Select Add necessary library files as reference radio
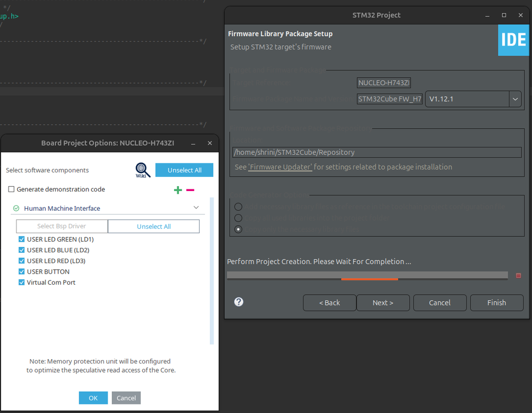 point(238,206)
